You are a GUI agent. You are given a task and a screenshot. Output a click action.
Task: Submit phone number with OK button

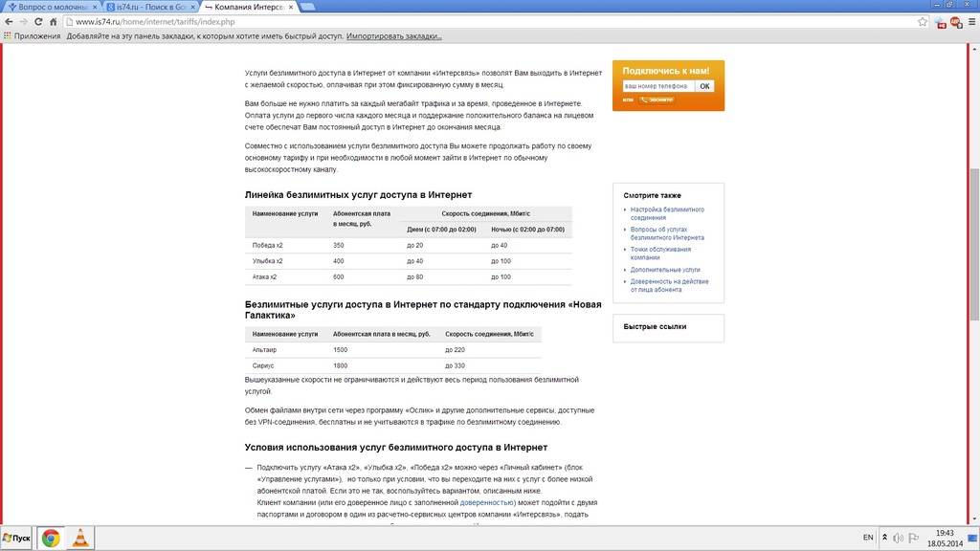tap(704, 86)
